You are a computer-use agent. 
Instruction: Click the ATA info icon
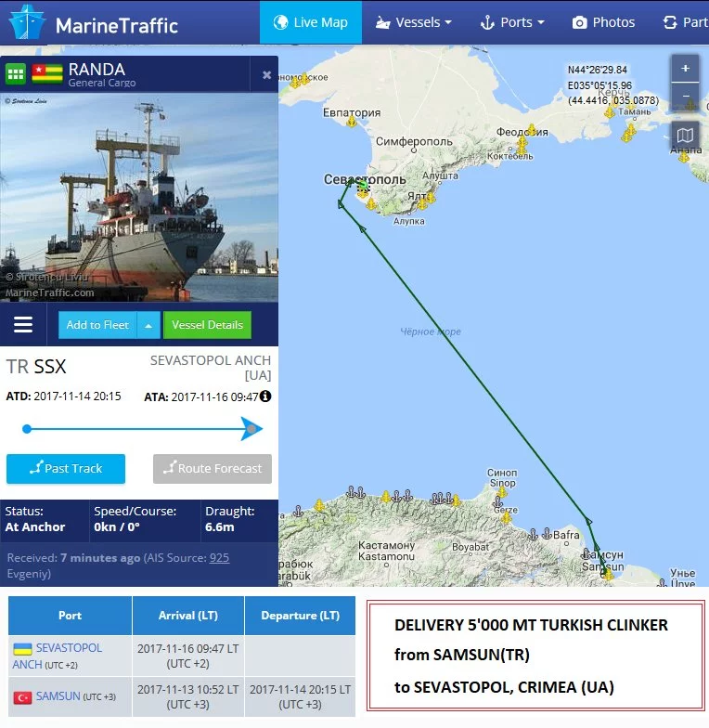point(265,396)
